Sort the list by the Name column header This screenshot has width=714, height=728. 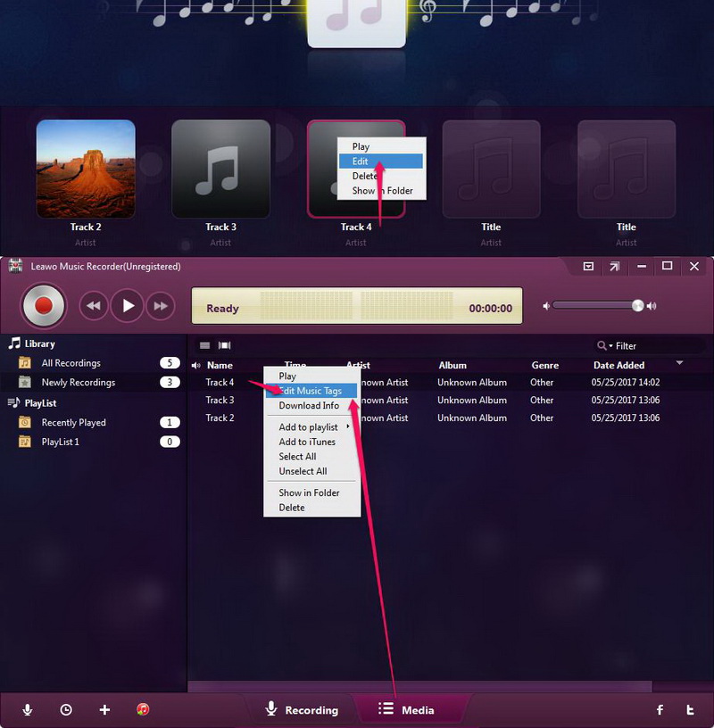click(220, 366)
